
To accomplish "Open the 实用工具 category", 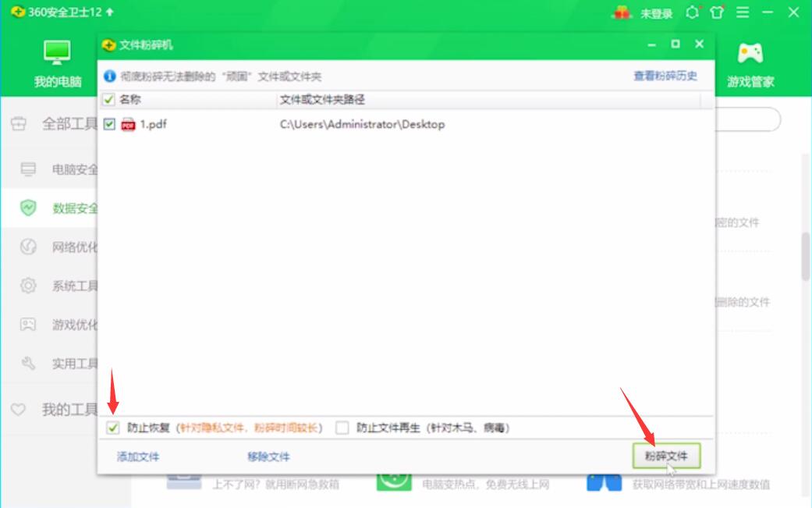I will pyautogui.click(x=75, y=364).
